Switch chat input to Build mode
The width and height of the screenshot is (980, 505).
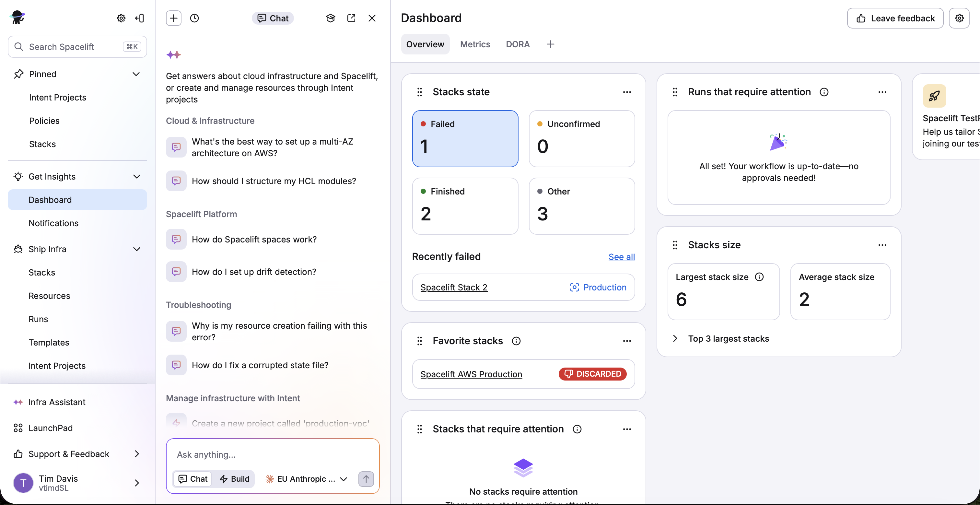coord(235,479)
